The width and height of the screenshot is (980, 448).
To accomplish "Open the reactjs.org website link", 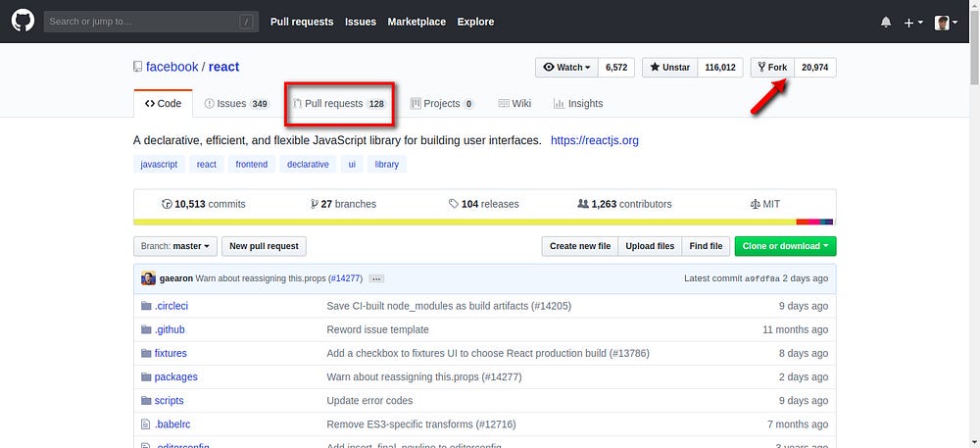I will 595,140.
